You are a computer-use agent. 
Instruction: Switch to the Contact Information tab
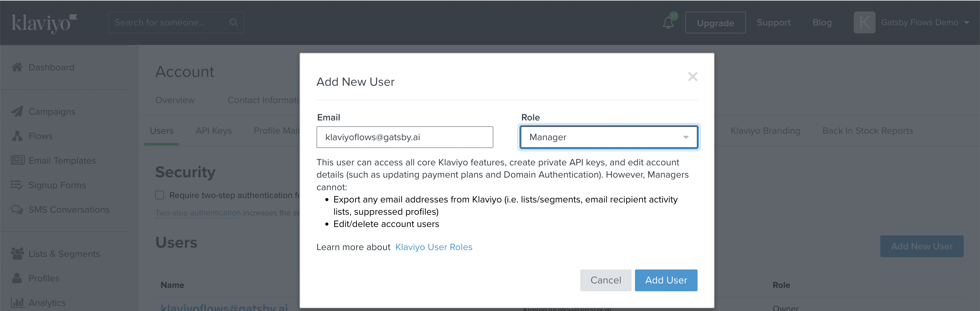[x=263, y=100]
